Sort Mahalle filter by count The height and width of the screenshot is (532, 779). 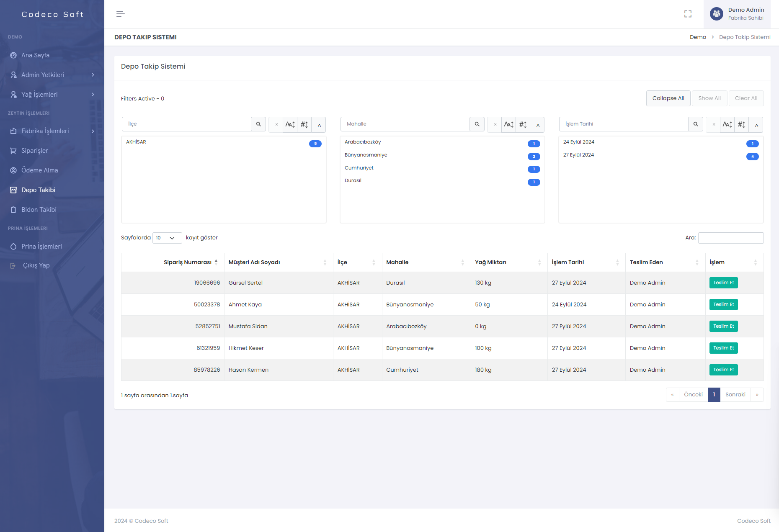click(523, 125)
